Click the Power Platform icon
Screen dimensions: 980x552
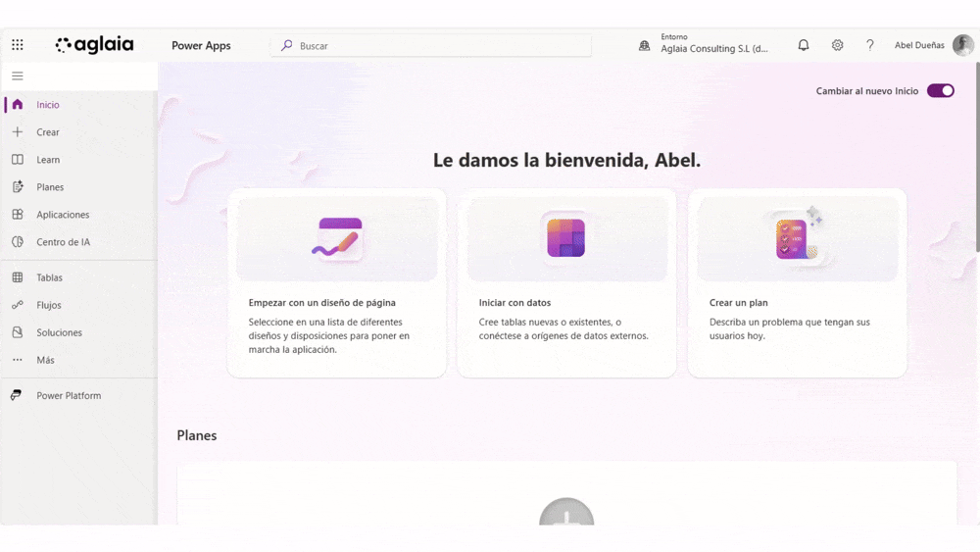click(x=17, y=395)
